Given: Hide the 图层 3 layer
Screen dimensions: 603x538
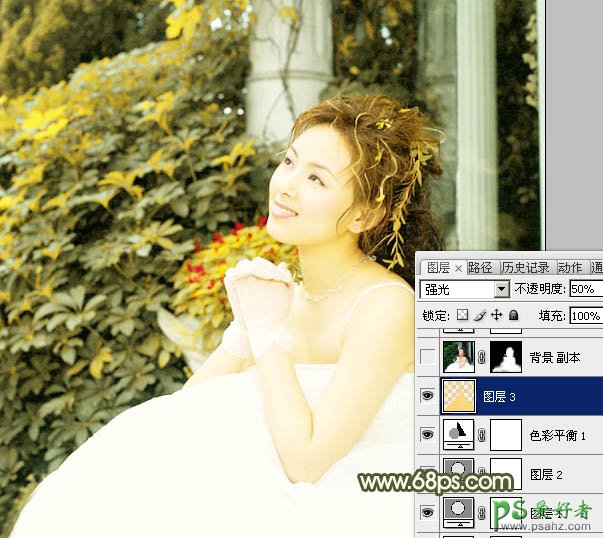Looking at the screenshot, I should tap(428, 396).
